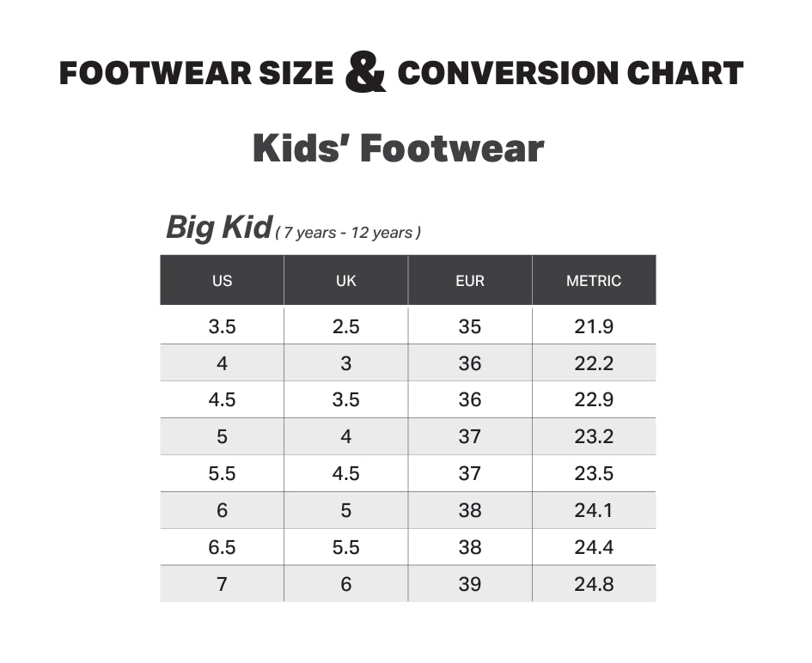Click the metric value 24.4
Image resolution: width=812 pixels, height=663 pixels.
point(594,547)
